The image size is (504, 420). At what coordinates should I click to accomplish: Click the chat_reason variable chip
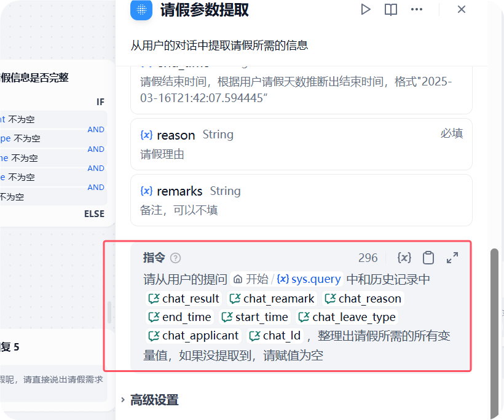363,298
